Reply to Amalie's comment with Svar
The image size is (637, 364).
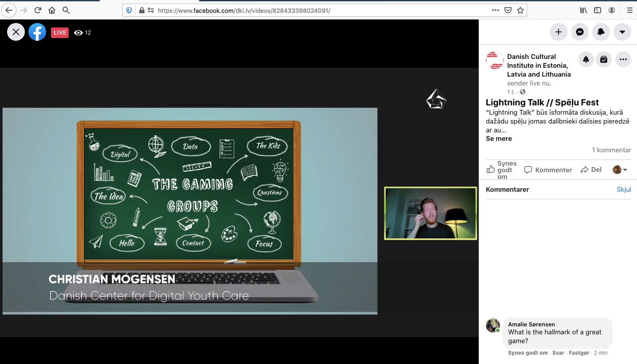pos(558,353)
